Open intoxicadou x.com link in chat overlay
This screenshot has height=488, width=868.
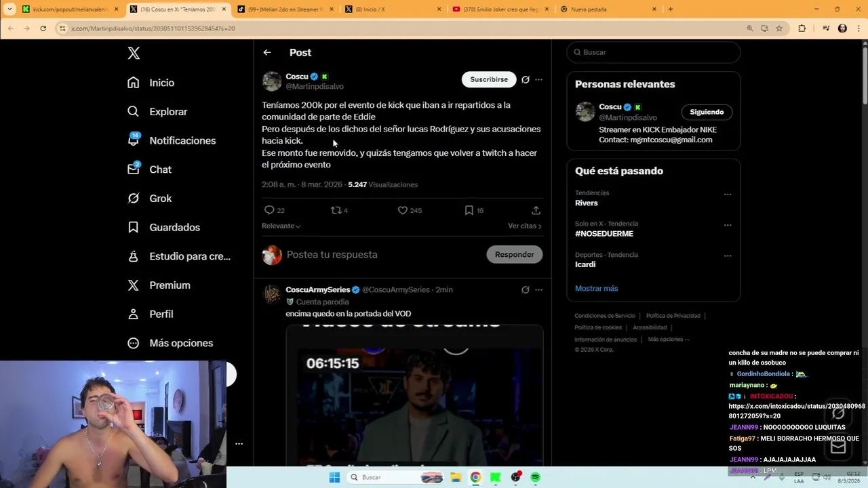click(x=797, y=411)
